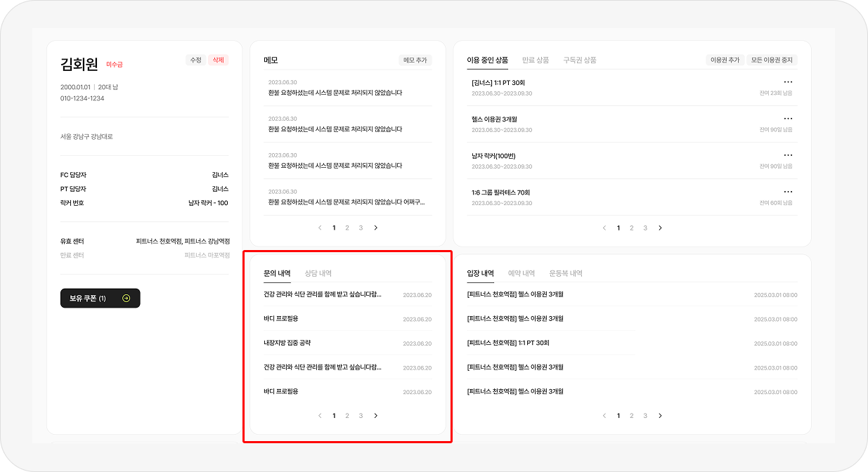This screenshot has width=868, height=472.
Task: Click address 서울 강남구 강남대로
Action: point(86,137)
